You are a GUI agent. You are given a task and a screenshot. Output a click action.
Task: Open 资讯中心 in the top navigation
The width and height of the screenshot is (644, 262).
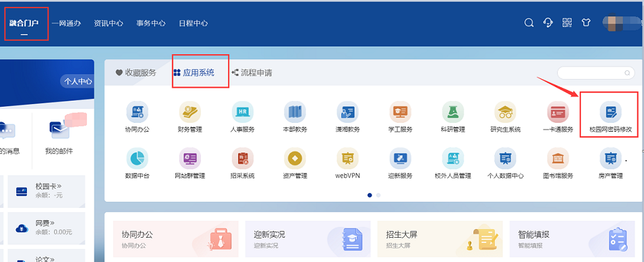click(109, 23)
